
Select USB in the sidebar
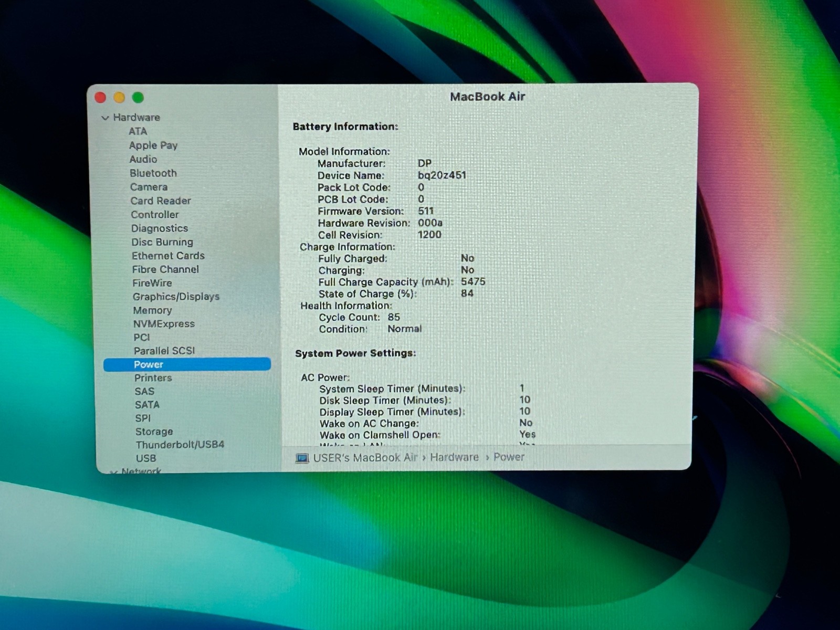146,458
